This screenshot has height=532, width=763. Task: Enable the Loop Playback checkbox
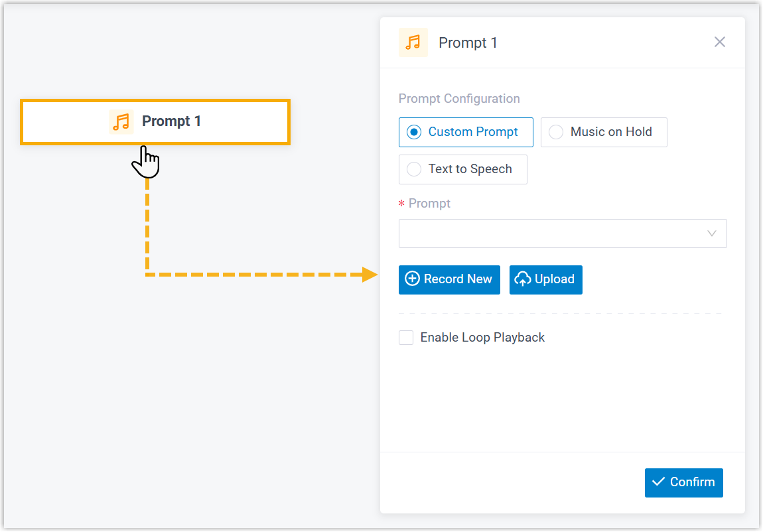[x=406, y=338]
